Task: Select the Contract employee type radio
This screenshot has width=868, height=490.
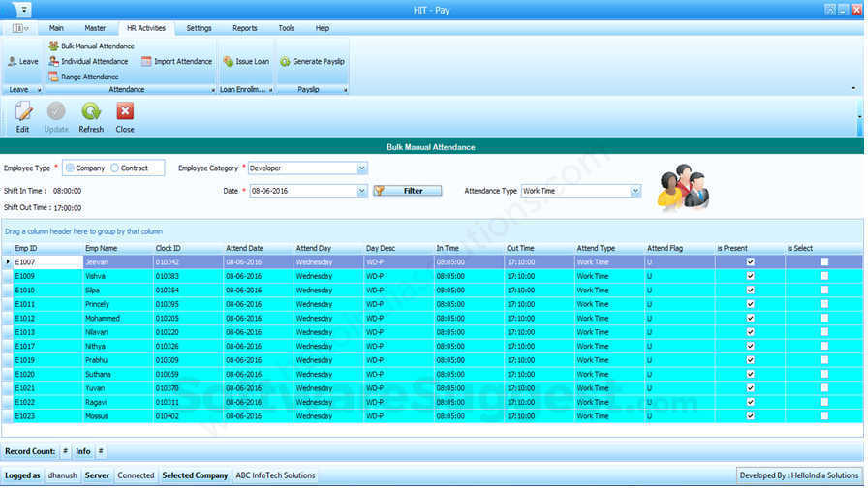Action: 115,168
